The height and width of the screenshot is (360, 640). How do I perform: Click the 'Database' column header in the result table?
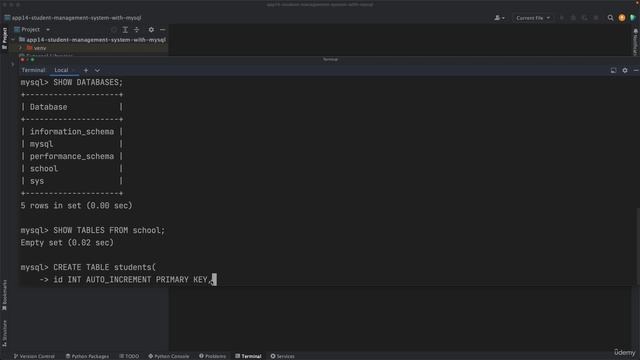[49, 107]
